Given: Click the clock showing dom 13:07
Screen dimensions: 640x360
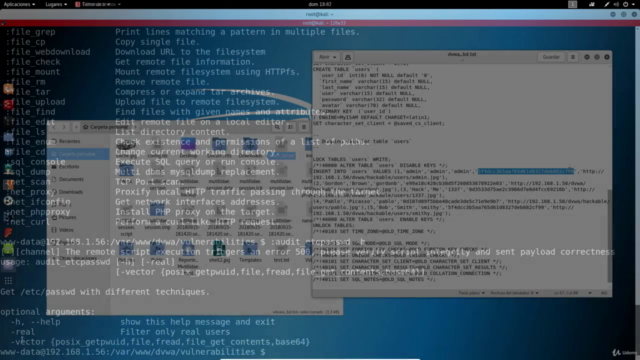Looking at the screenshot, I should tap(320, 4).
